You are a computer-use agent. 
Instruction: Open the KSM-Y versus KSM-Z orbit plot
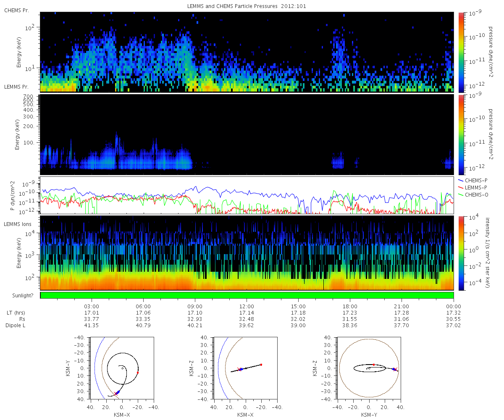pos(369,368)
